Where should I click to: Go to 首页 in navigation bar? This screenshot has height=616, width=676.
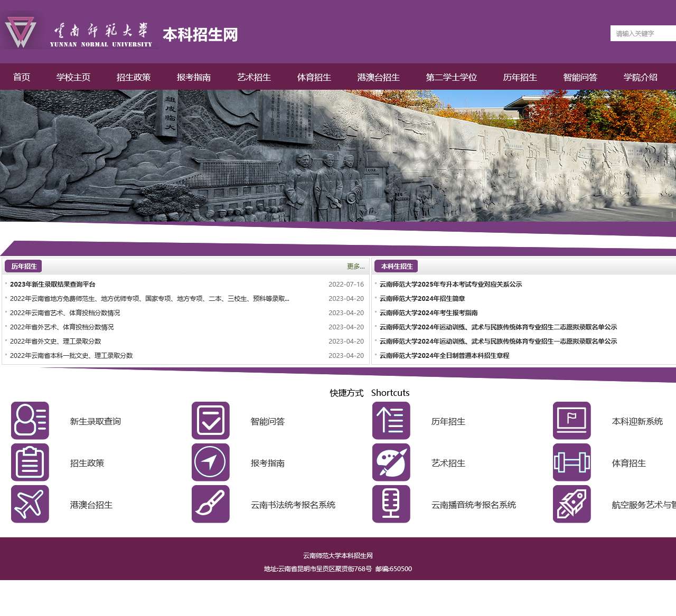[x=22, y=77]
